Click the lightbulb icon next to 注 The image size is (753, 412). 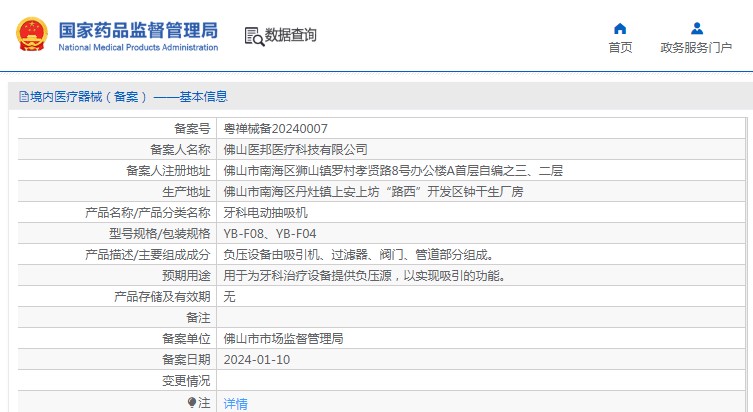(x=192, y=402)
